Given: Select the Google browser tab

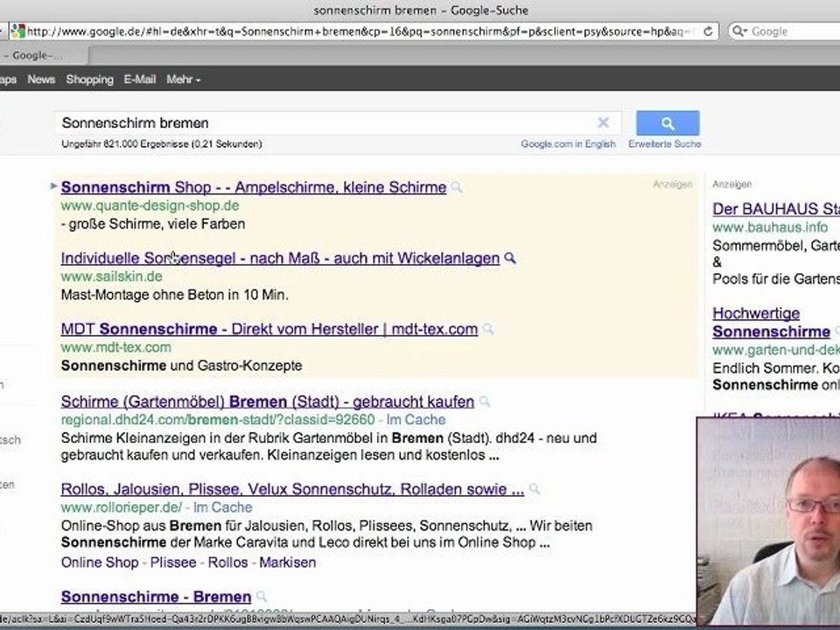Looking at the screenshot, I should coord(43,55).
